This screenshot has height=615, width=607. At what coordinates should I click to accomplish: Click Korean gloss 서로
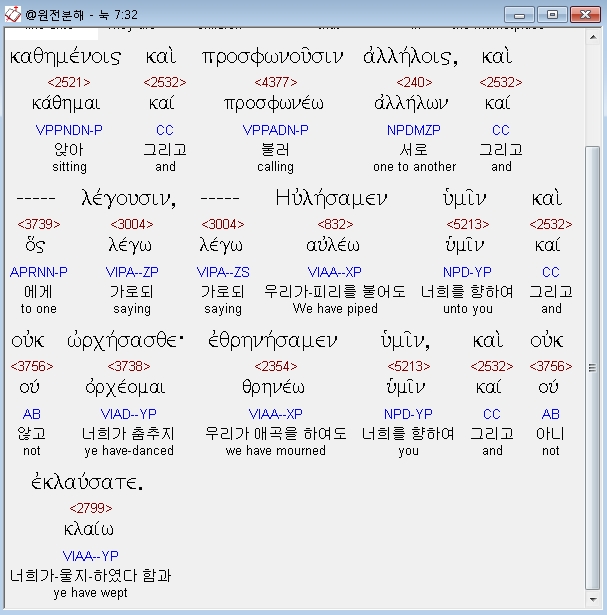coord(414,150)
